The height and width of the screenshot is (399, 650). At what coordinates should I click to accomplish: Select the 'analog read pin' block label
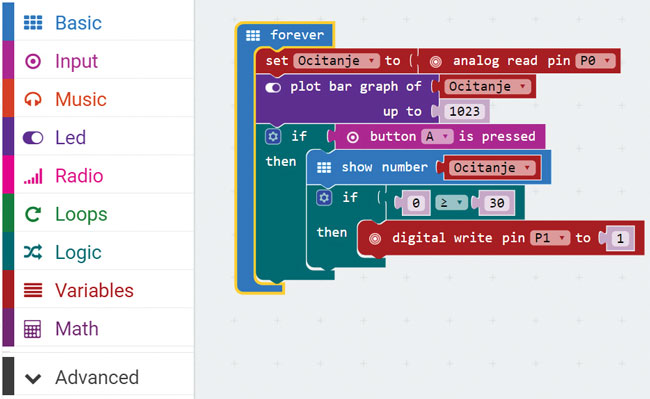tap(512, 61)
